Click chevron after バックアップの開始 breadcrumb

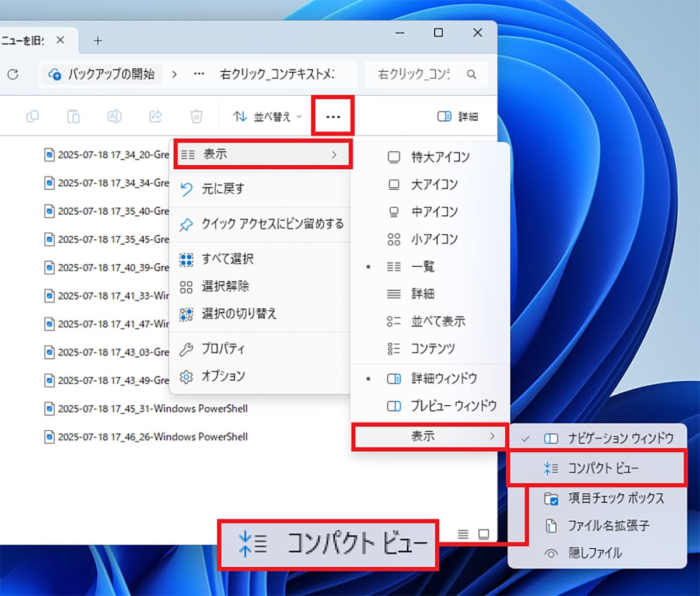(174, 74)
